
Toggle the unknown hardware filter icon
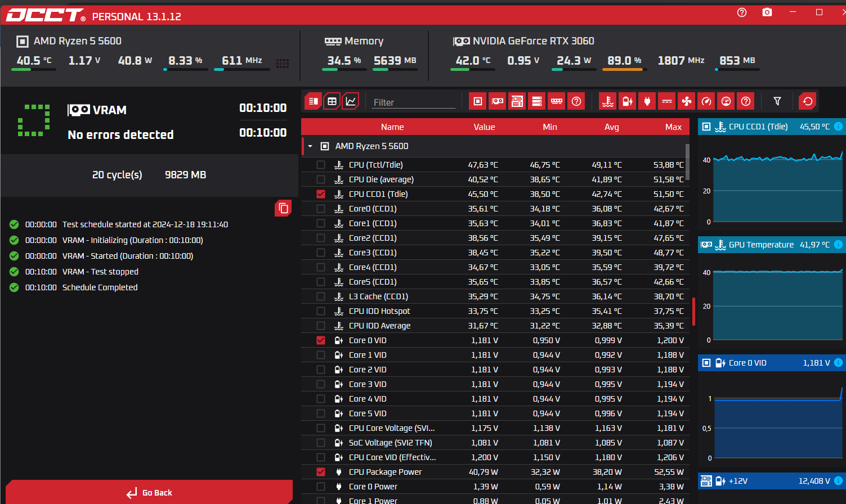click(576, 101)
